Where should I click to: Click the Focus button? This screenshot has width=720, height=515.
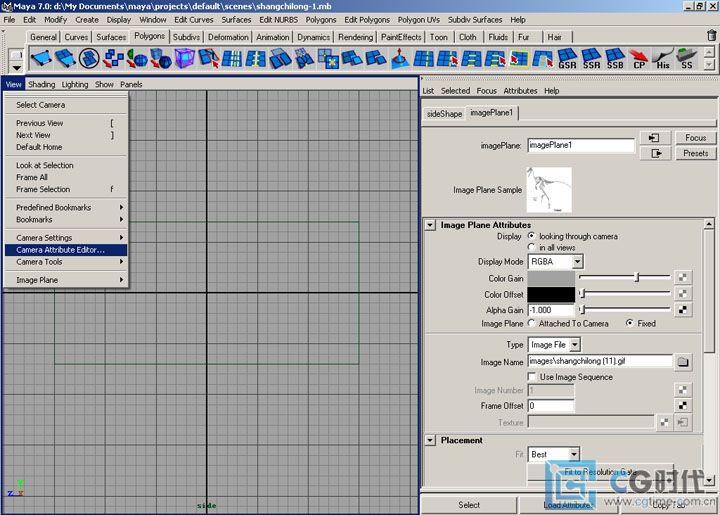tap(695, 138)
